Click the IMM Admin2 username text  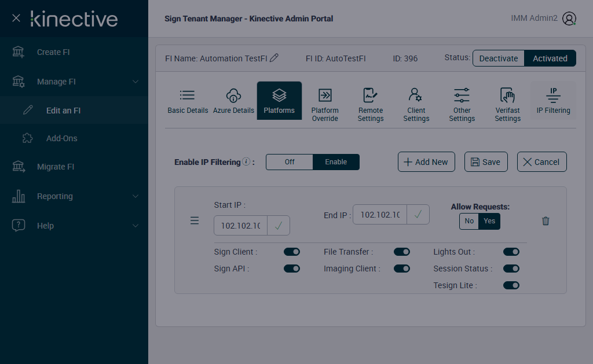point(534,18)
